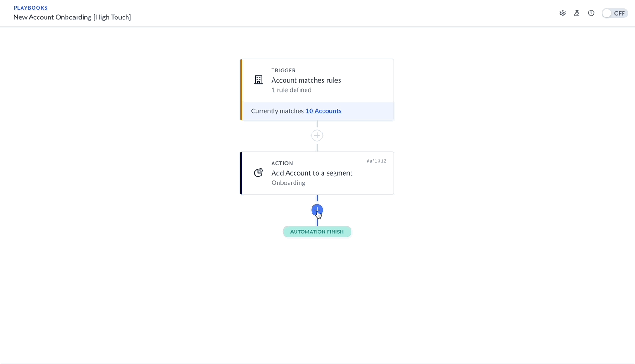Click the Automation Finish badge
635x364 pixels.
point(317,232)
